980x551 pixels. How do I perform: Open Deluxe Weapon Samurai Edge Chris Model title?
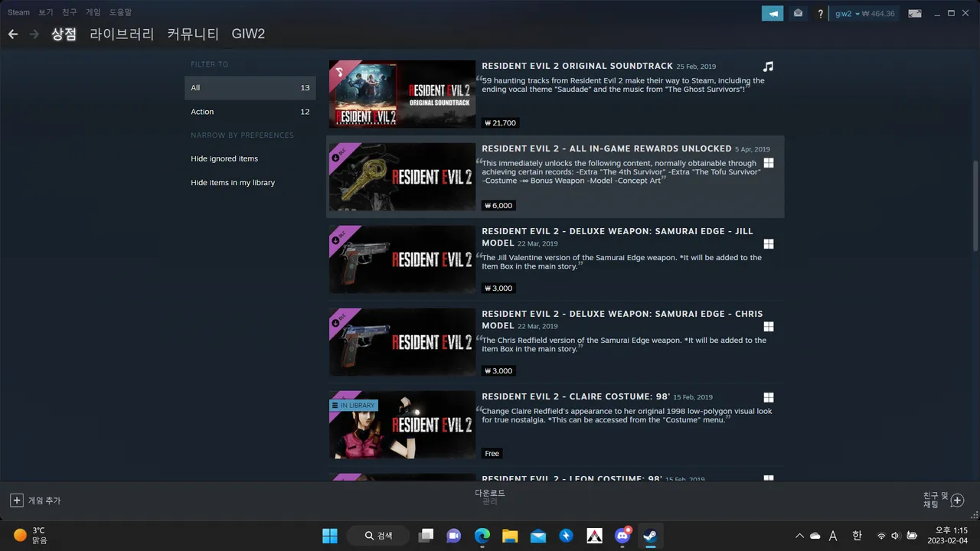click(622, 319)
